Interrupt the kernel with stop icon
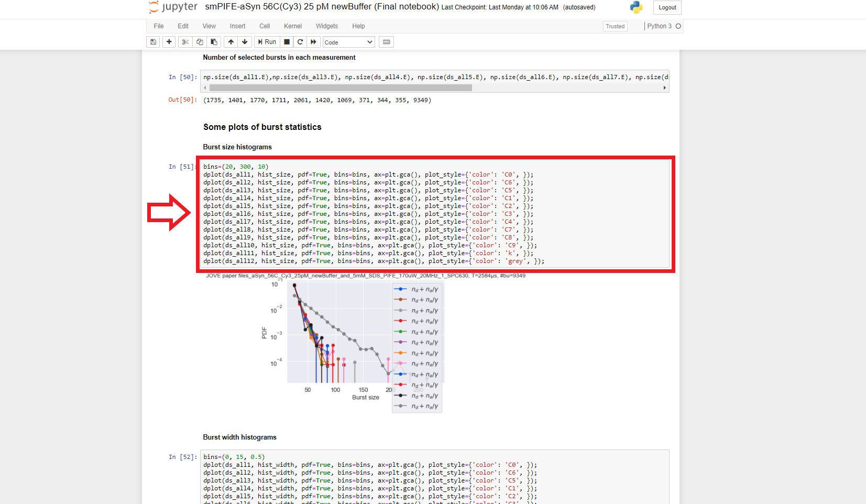866x504 pixels. 287,42
